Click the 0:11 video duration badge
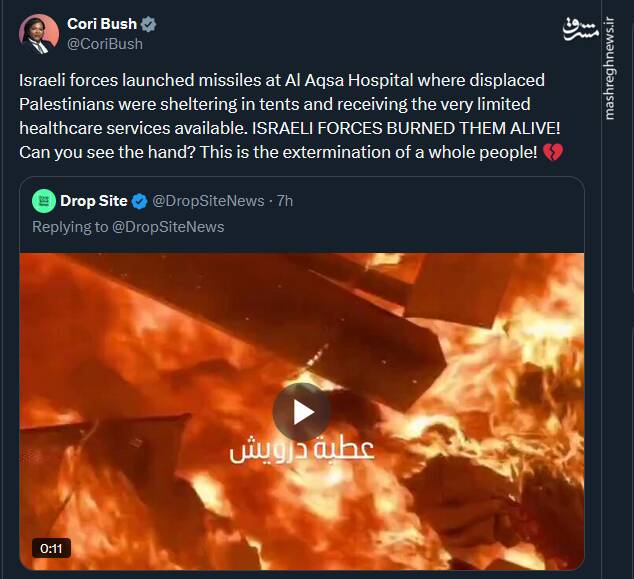 pyautogui.click(x=49, y=548)
